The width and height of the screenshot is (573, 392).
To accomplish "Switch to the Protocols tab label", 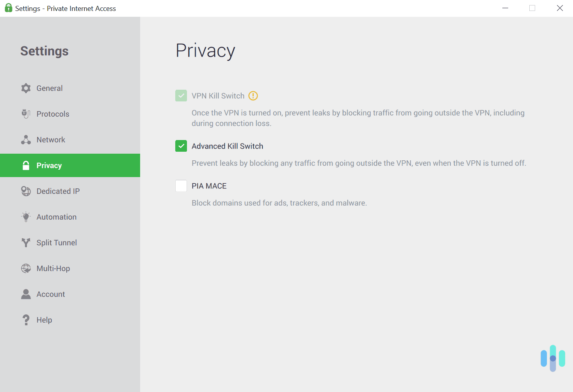I will click(53, 114).
